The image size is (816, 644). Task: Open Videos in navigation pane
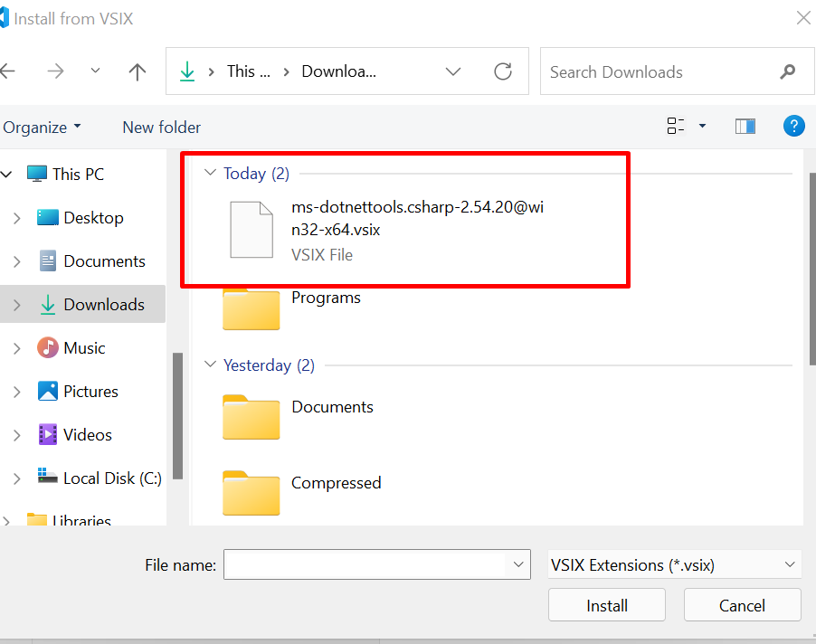[88, 435]
